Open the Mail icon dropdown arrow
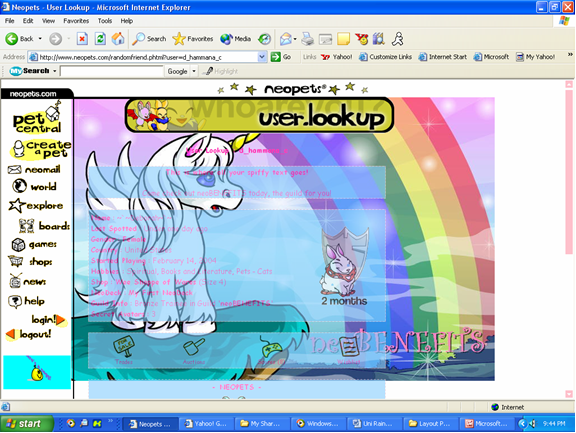The height and width of the screenshot is (433, 576). point(295,39)
